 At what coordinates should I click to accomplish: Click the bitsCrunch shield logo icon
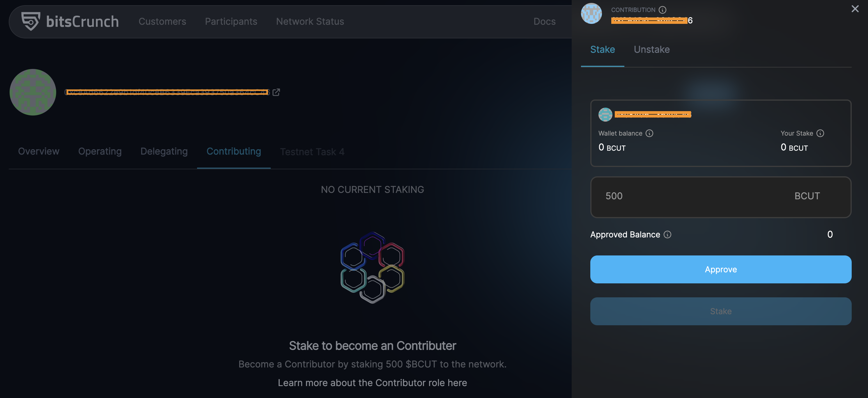31,21
